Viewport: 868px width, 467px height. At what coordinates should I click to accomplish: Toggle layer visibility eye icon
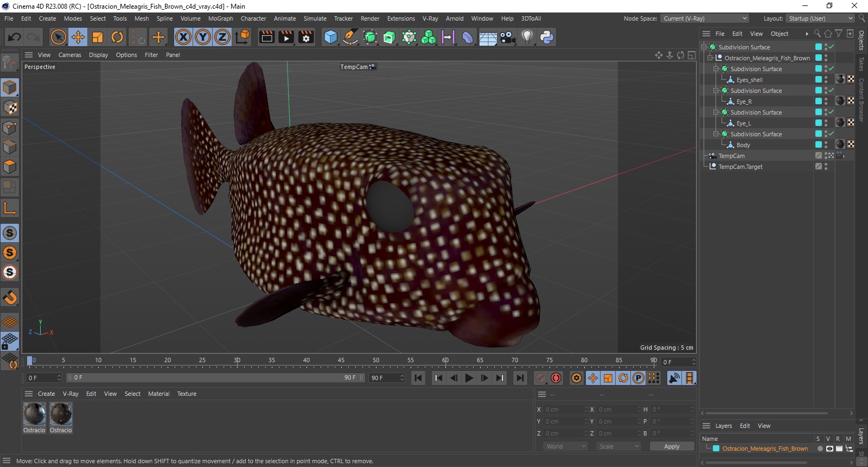829,449
